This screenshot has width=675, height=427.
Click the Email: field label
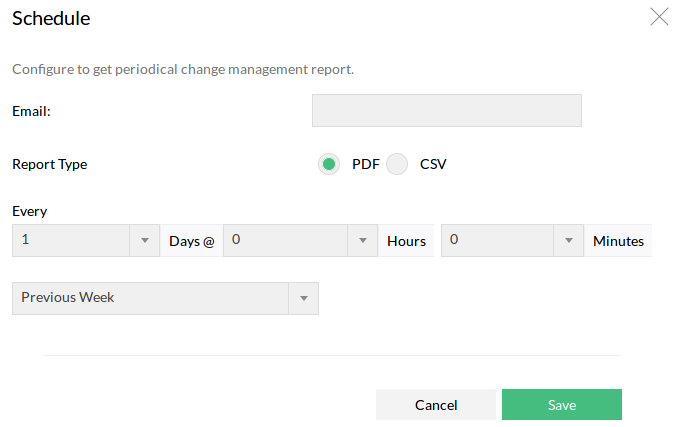[x=31, y=111]
